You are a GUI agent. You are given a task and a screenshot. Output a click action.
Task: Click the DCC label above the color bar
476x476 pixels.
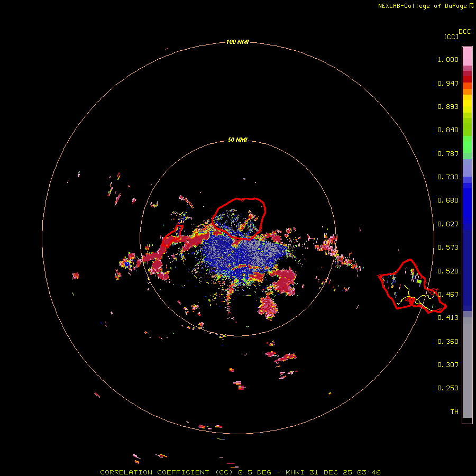(x=465, y=32)
